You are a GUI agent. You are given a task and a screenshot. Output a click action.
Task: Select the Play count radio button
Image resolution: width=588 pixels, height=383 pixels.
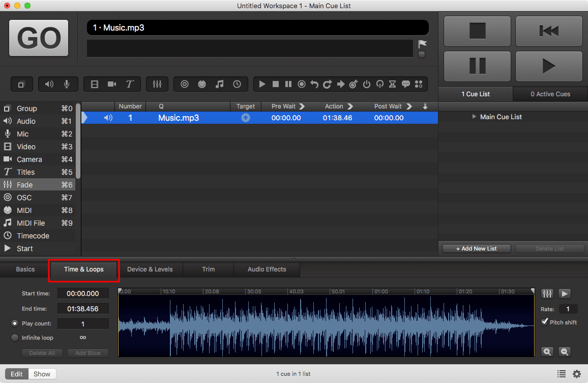click(x=15, y=323)
